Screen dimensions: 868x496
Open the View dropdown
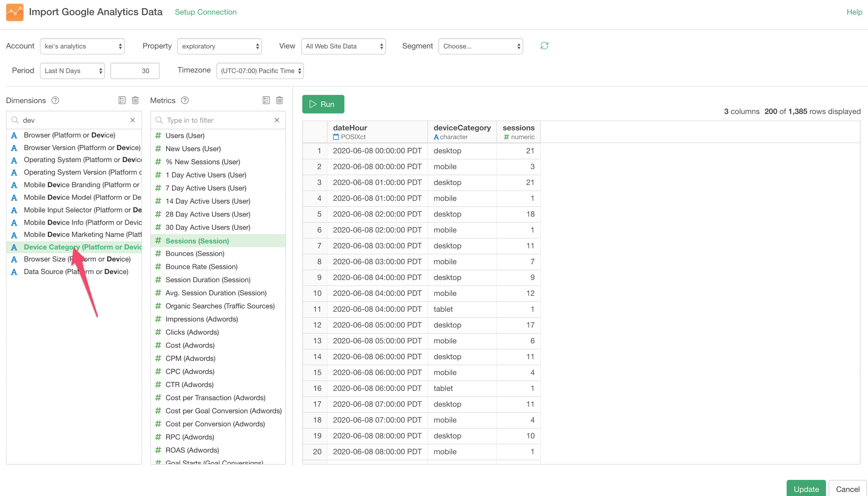(343, 46)
